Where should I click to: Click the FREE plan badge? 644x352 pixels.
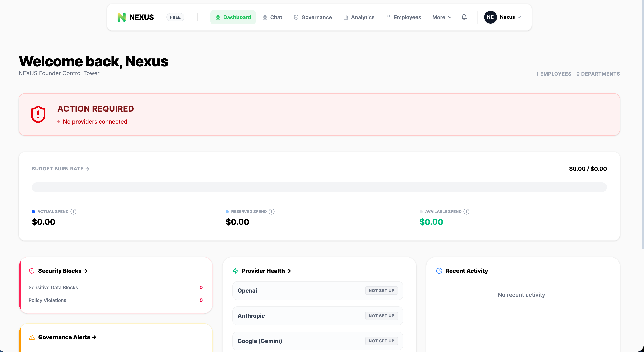[175, 17]
